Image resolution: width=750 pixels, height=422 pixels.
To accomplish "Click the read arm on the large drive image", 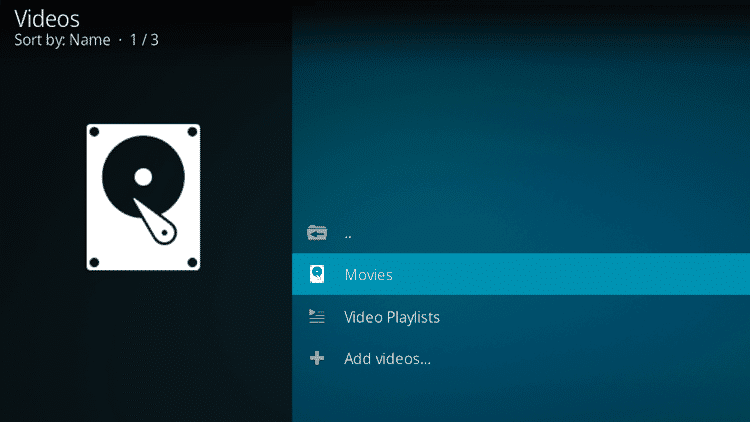I will pyautogui.click(x=155, y=222).
